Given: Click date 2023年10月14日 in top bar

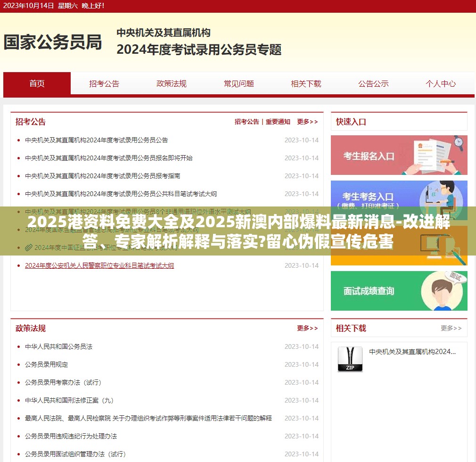Looking at the screenshot, I should [29, 6].
